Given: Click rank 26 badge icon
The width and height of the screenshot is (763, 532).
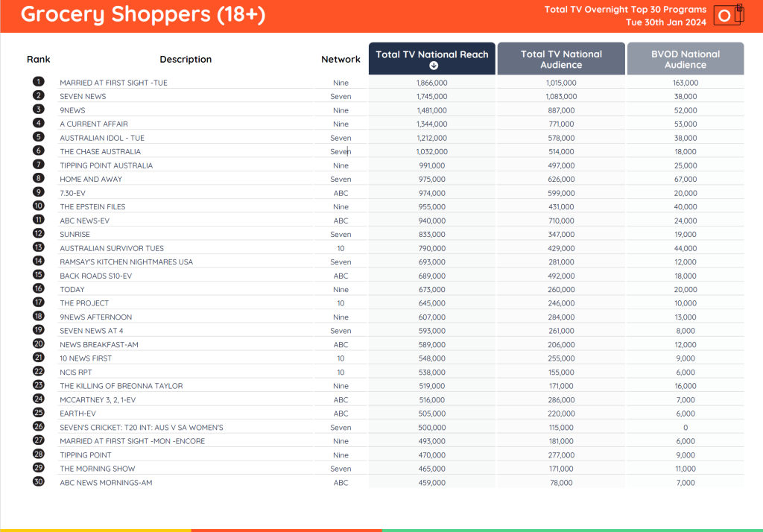Looking at the screenshot, I should tap(39, 426).
